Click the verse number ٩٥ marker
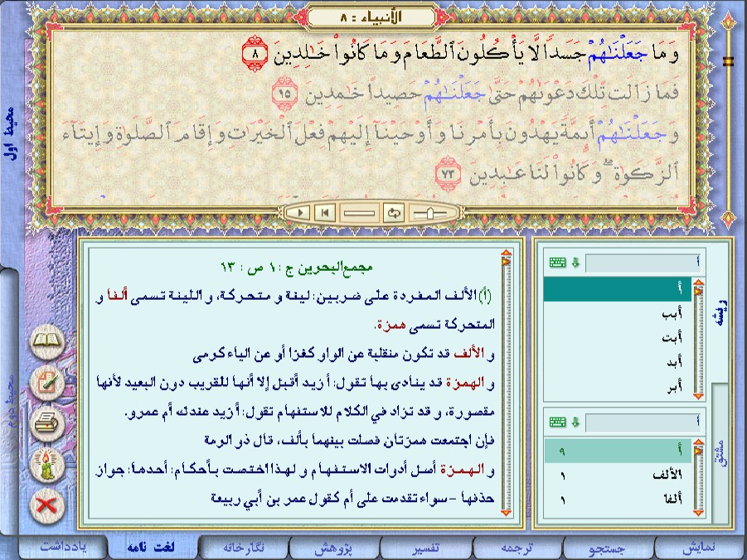The image size is (747, 560). tap(284, 93)
